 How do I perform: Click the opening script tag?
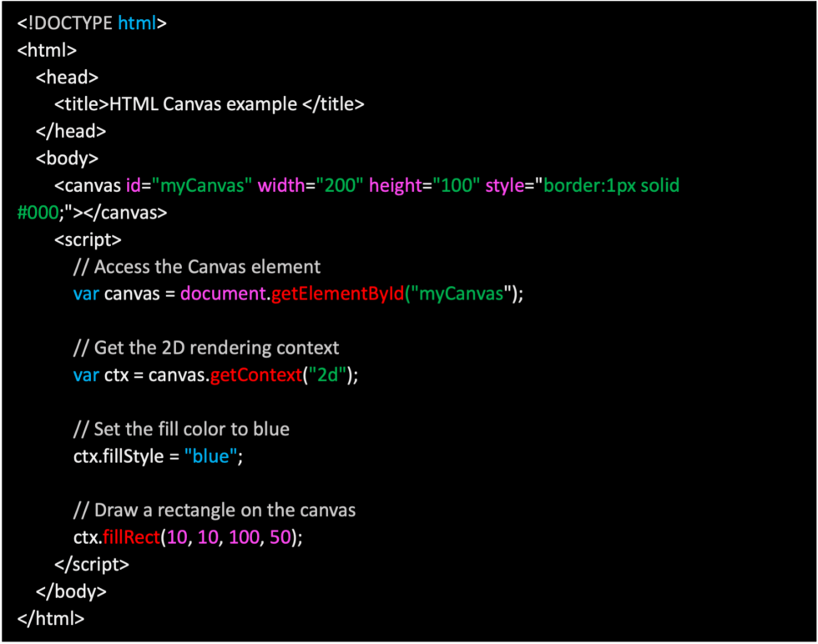pos(88,239)
